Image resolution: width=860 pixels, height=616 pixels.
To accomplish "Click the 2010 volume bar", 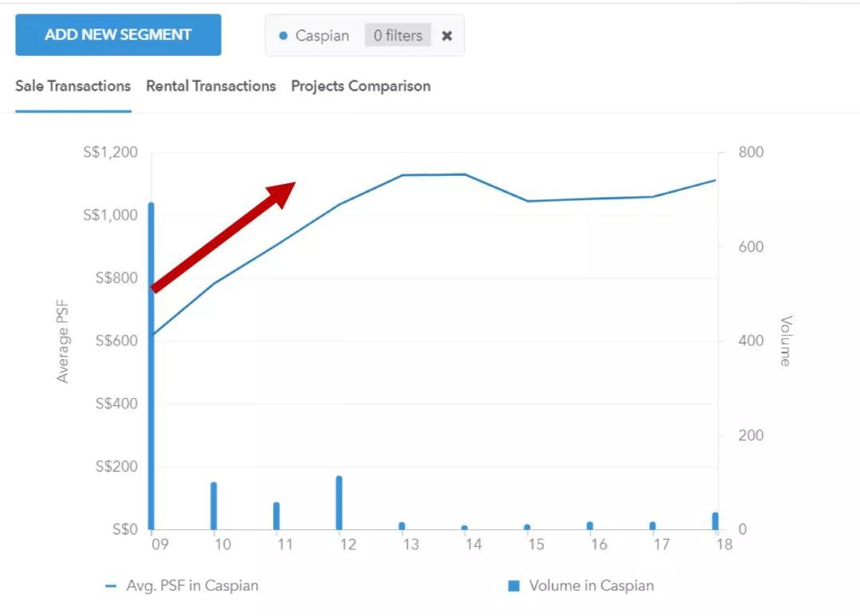I will pyautogui.click(x=213, y=506).
